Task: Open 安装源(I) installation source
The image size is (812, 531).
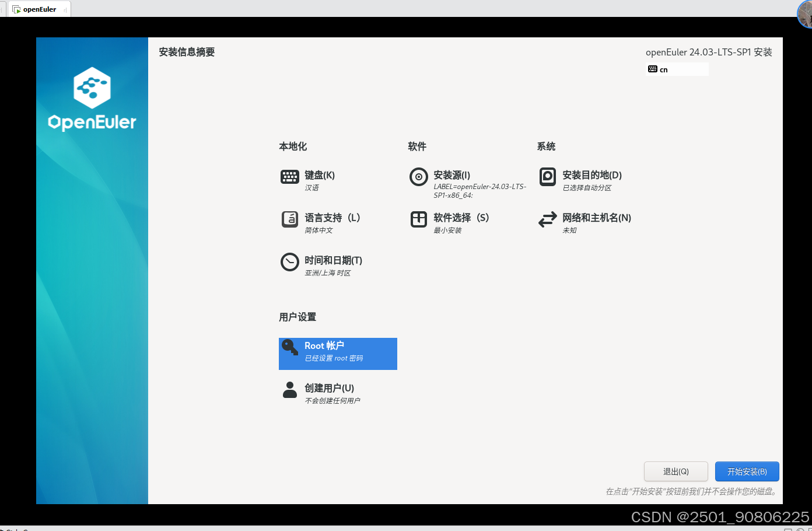Action: pos(452,175)
